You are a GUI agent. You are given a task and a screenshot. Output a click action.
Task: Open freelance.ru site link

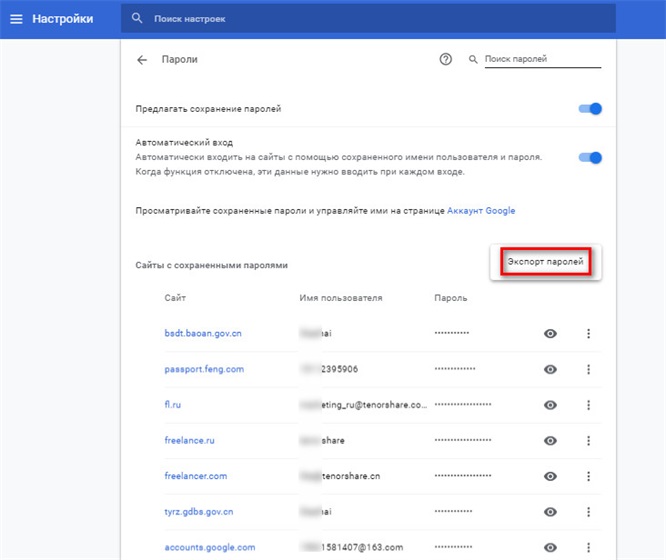pyautogui.click(x=189, y=441)
